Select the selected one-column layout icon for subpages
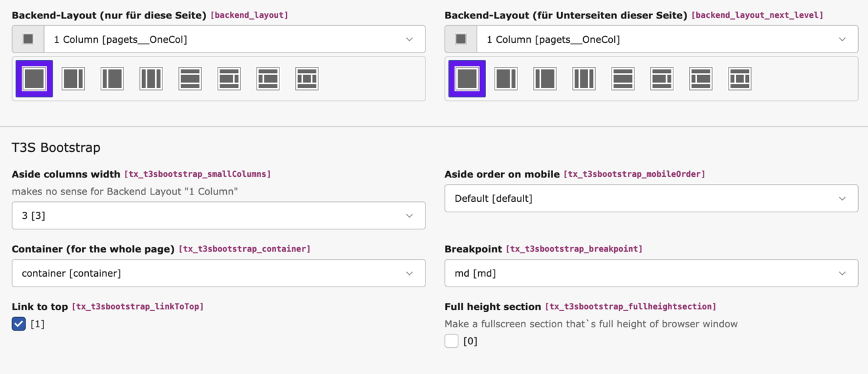Screen dimensions: 868x374 (467, 79)
